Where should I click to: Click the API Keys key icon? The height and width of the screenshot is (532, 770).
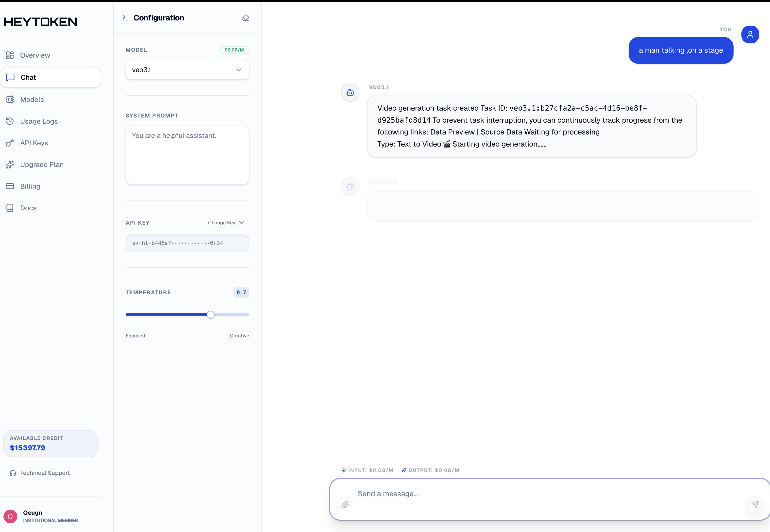click(x=10, y=143)
